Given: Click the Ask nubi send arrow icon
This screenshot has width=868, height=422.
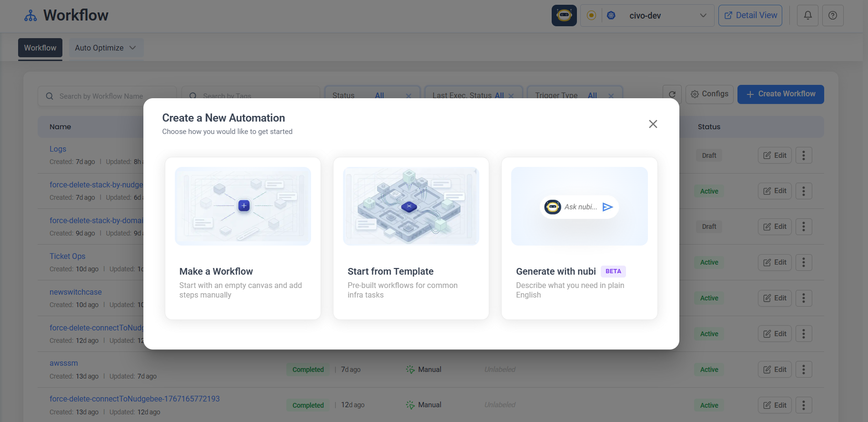Looking at the screenshot, I should 607,207.
